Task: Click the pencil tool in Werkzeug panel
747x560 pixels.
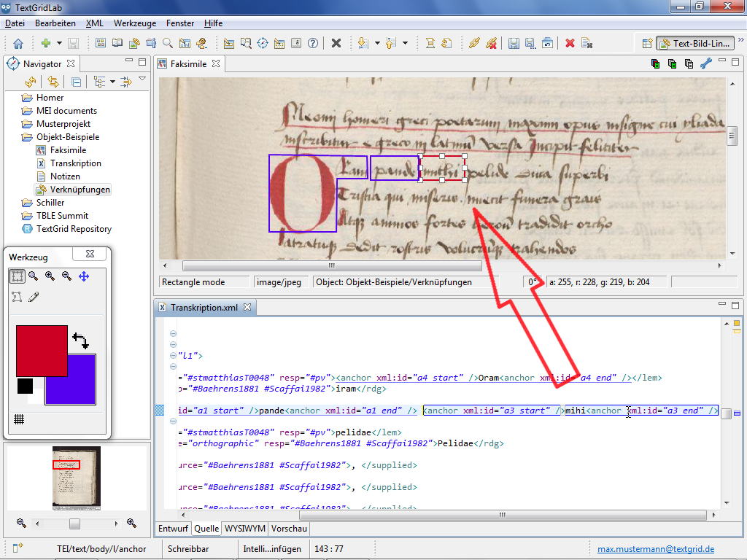Action: [34, 297]
